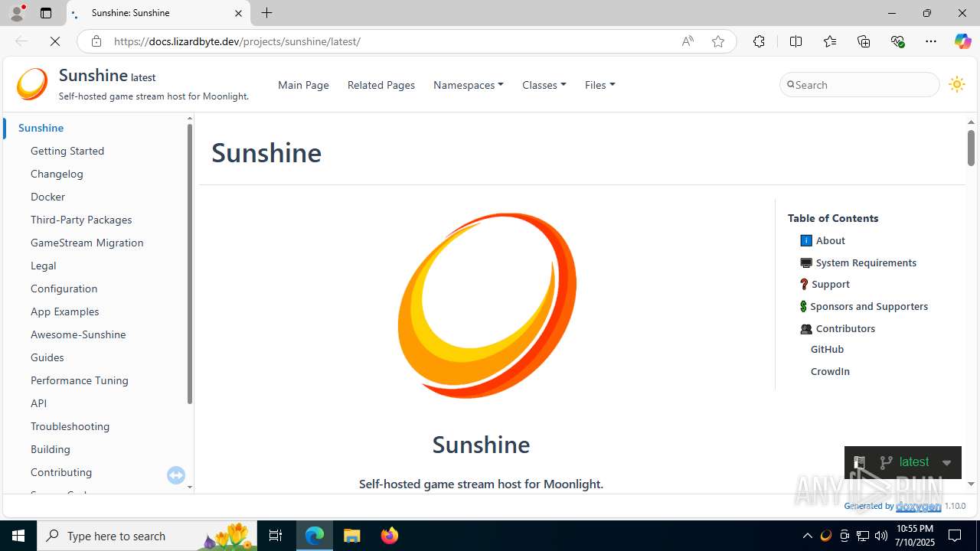Click the sidebar sync/resize arrow button
980x551 pixels.
pyautogui.click(x=176, y=475)
